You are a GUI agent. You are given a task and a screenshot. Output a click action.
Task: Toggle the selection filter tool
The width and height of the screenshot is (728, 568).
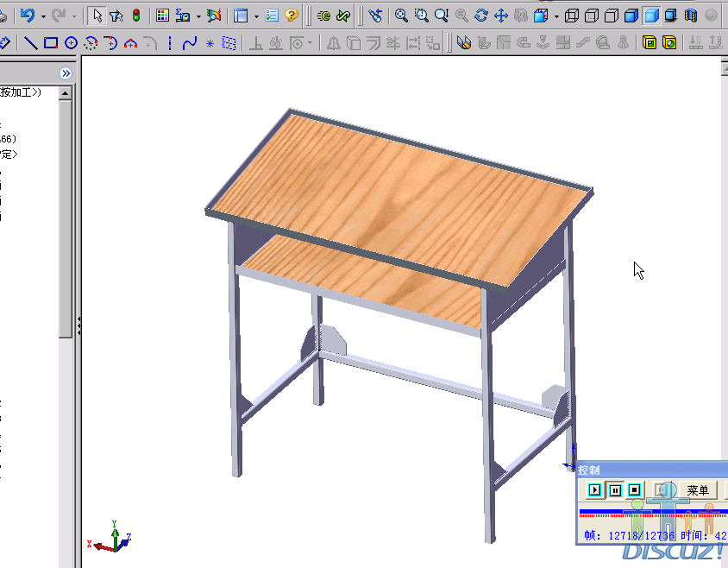coord(116,16)
